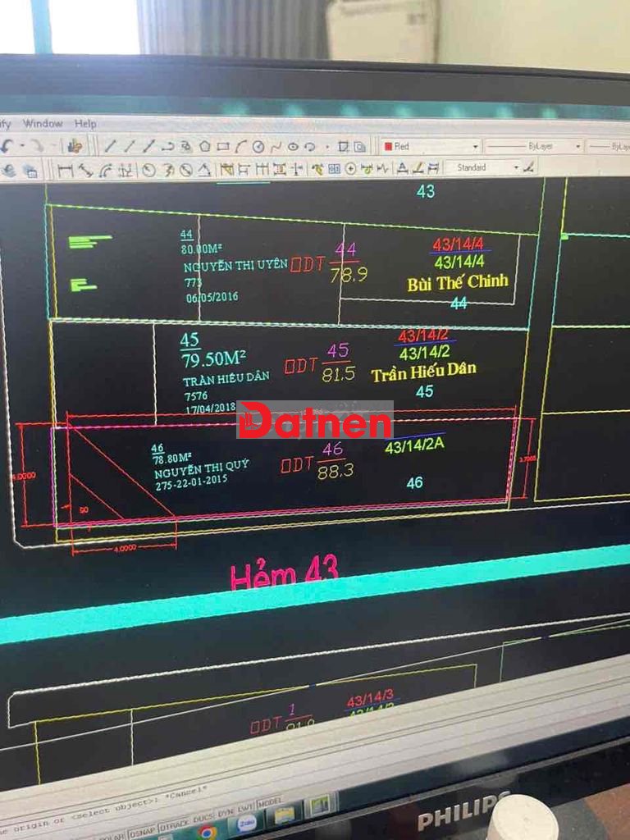
Task: Select the Line draw tool
Action: coord(111,146)
